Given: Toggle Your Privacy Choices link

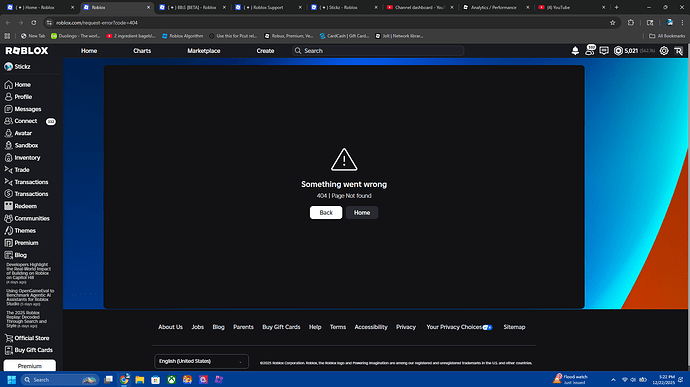Looking at the screenshot, I should point(459,327).
